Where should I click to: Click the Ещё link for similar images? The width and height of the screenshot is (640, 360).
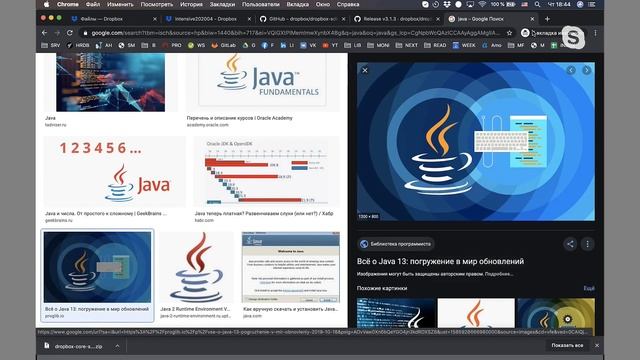(589, 288)
